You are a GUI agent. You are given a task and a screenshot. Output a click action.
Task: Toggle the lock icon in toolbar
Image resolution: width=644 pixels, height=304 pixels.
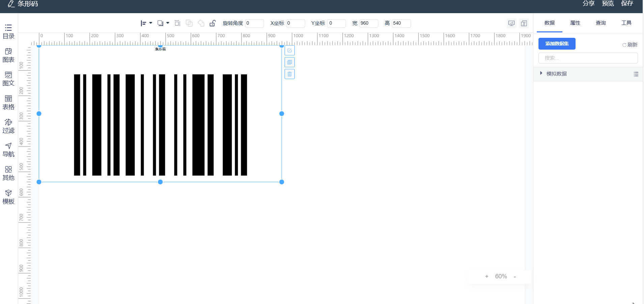coord(212,23)
